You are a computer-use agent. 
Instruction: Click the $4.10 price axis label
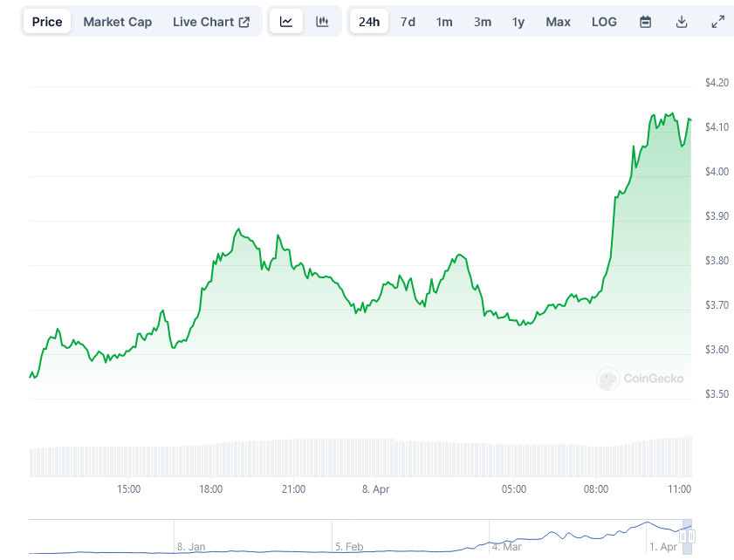click(717, 127)
